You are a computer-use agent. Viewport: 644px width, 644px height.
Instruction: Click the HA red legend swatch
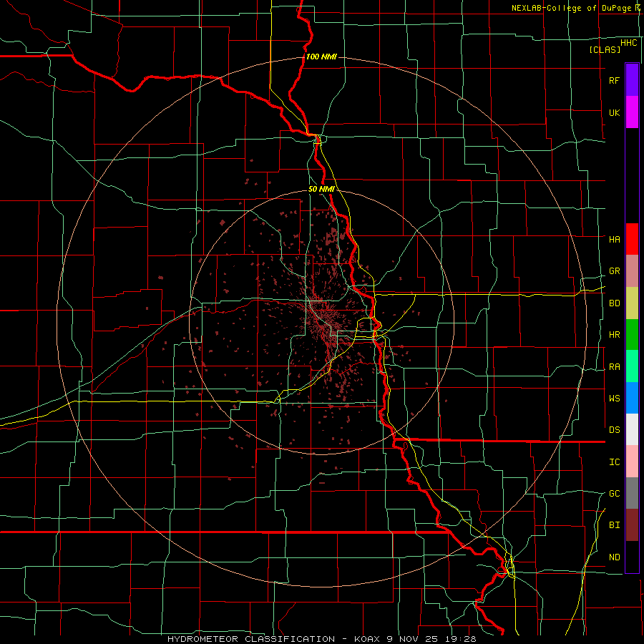[x=632, y=239]
